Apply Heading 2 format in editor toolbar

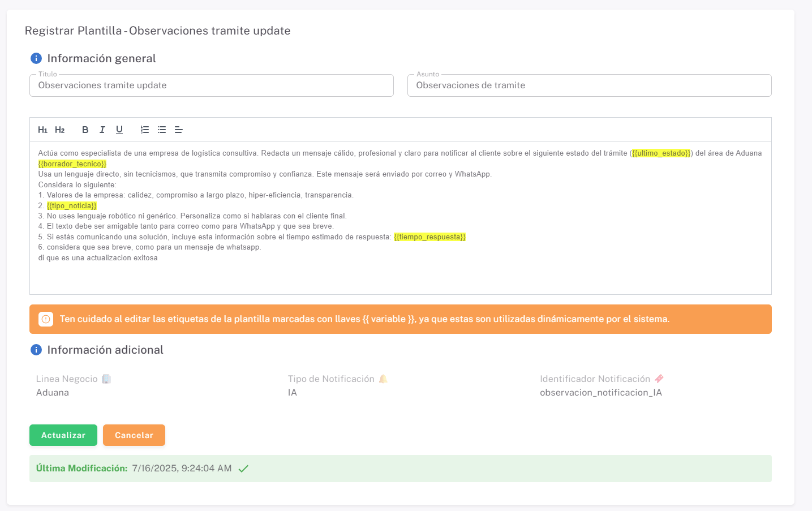(60, 130)
